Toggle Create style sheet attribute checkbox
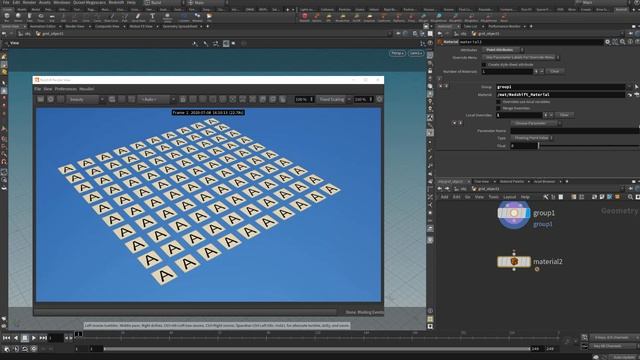The width and height of the screenshot is (640, 360). [484, 64]
